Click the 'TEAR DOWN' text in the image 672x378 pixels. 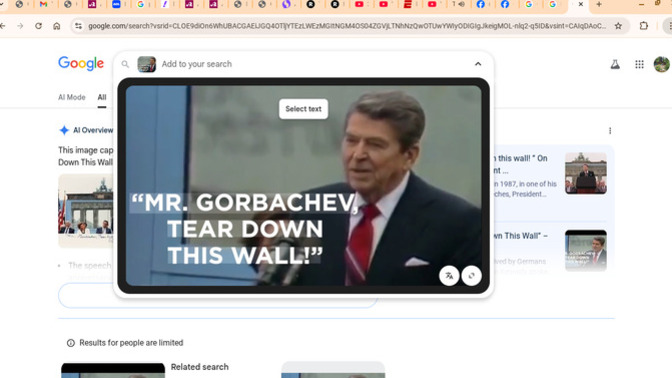[x=245, y=229]
